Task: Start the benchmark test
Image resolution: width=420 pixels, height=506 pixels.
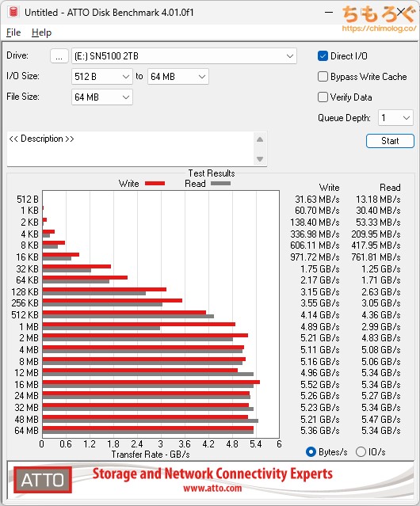Action: [390, 141]
